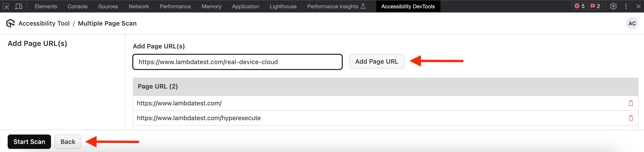Open the Console tab

[78, 7]
